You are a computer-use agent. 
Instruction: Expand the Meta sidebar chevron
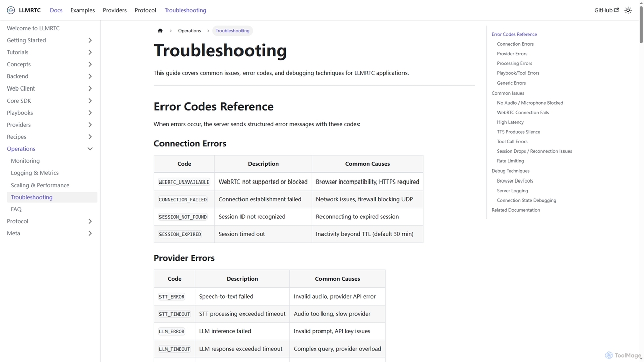(90, 233)
